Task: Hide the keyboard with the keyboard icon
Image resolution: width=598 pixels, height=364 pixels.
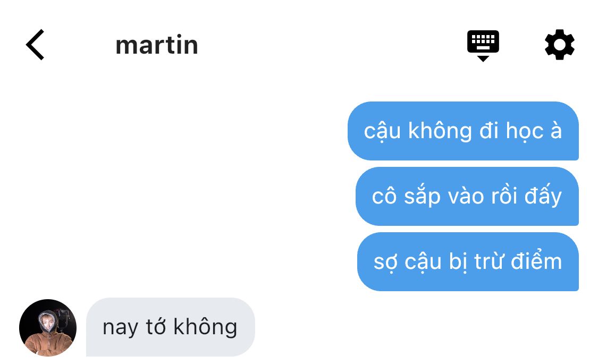Action: tap(483, 45)
